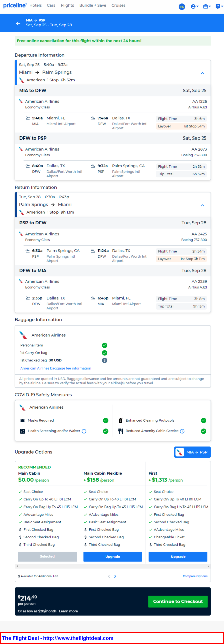224x644 pixels.
Task: Click the American Airlines logo beside AA 1226
Action: (x=21, y=101)
